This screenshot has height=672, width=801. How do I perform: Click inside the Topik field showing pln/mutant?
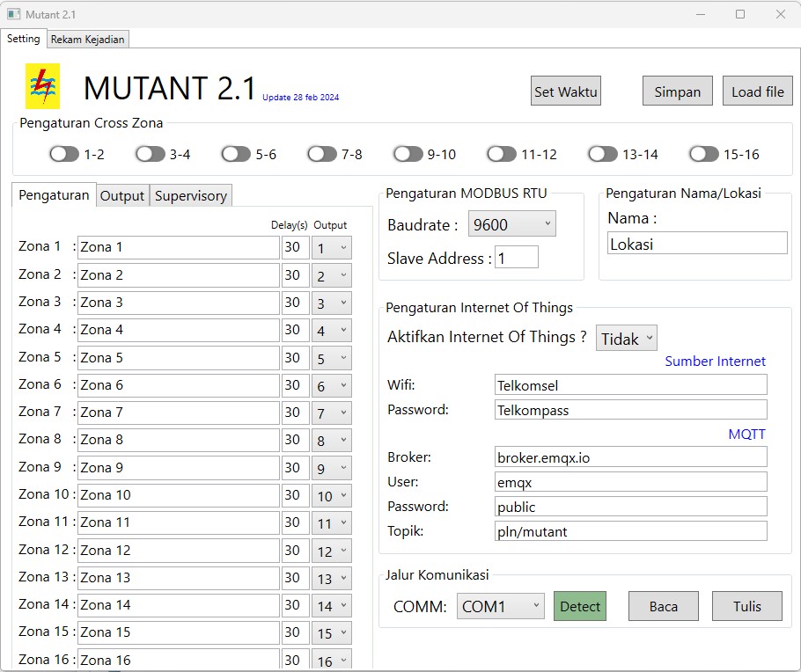pos(629,531)
